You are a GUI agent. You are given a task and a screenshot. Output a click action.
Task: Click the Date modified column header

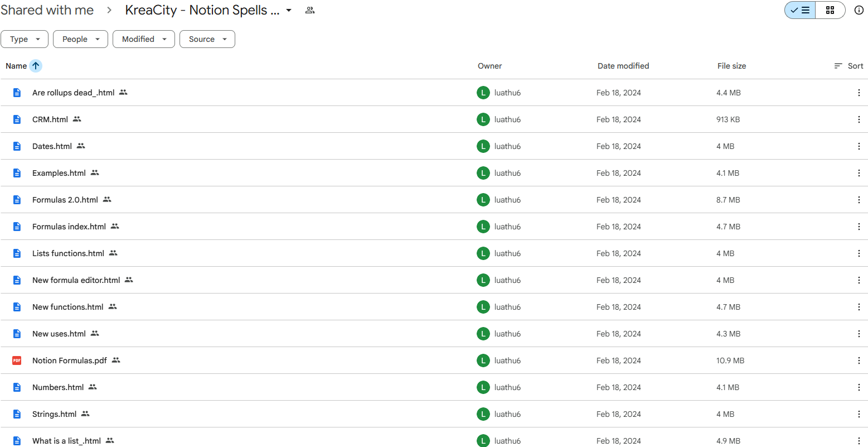coord(623,66)
